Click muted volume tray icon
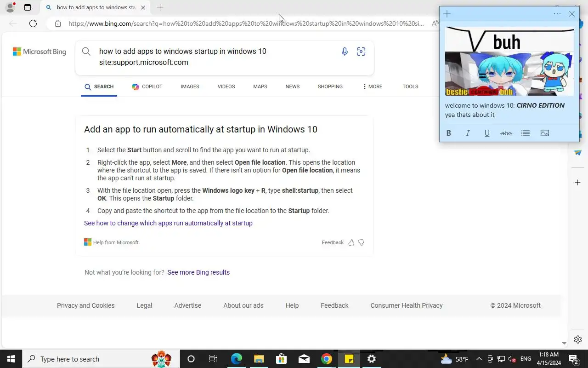The width and height of the screenshot is (588, 368). [x=512, y=359]
